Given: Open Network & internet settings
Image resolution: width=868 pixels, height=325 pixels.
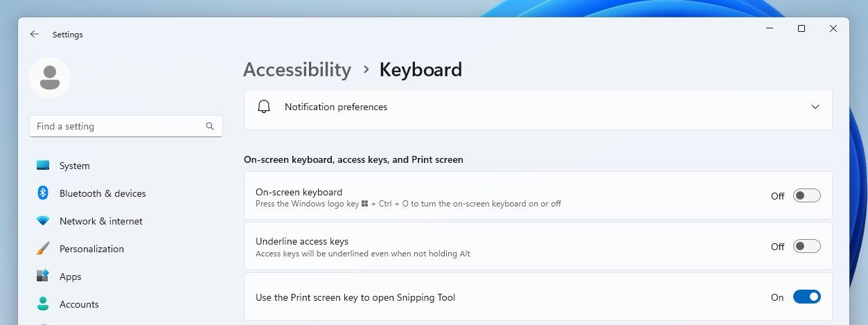Looking at the screenshot, I should [101, 221].
